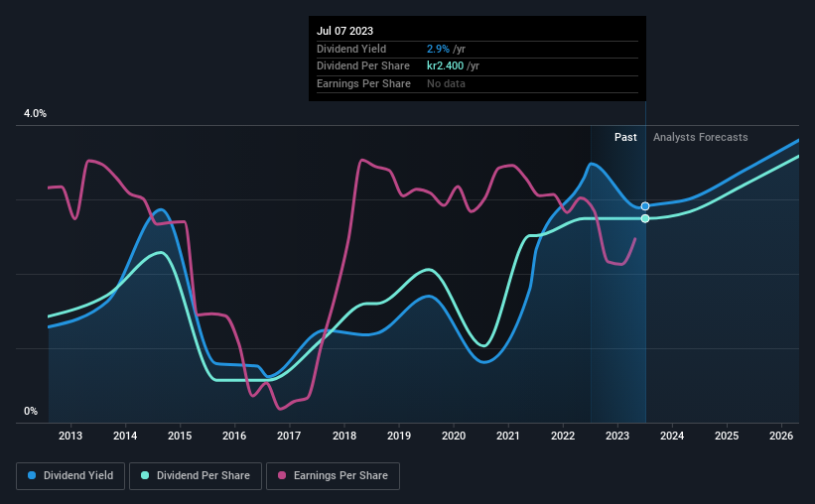Click the kr2.400 dividend per share value
815x504 pixels.
tap(445, 66)
